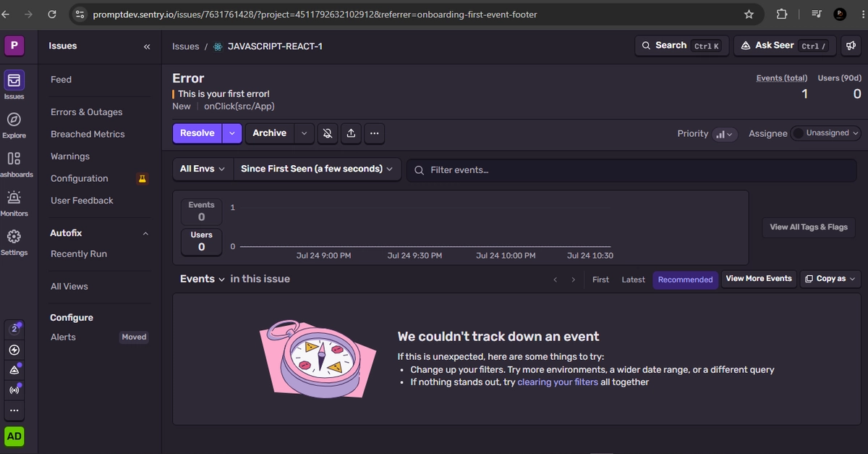Click the purple P organization avatar

(14, 46)
